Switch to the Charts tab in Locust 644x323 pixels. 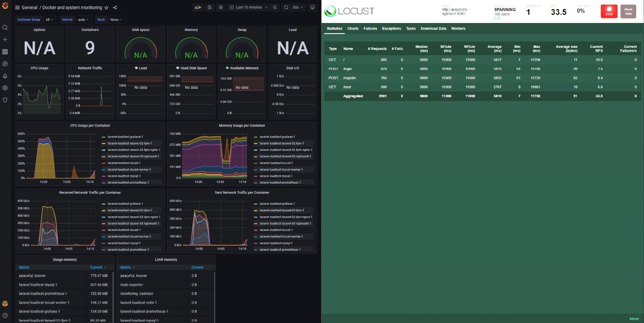pyautogui.click(x=353, y=29)
